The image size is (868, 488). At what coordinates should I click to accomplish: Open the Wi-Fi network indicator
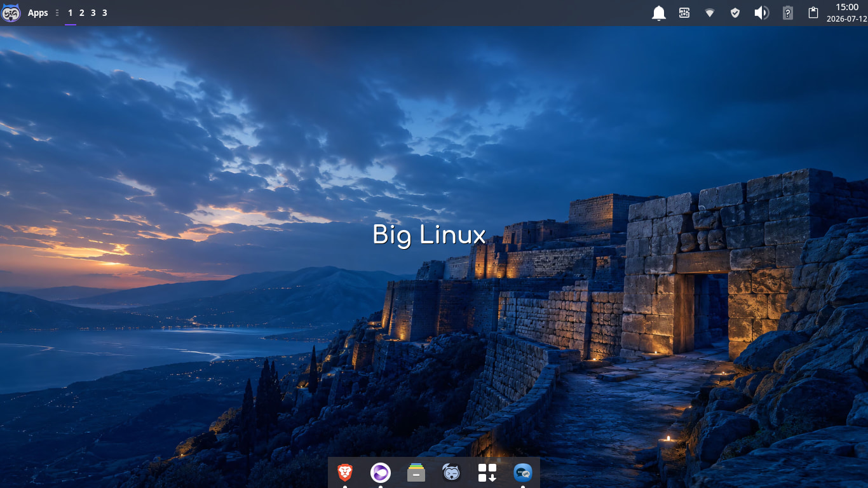point(710,13)
